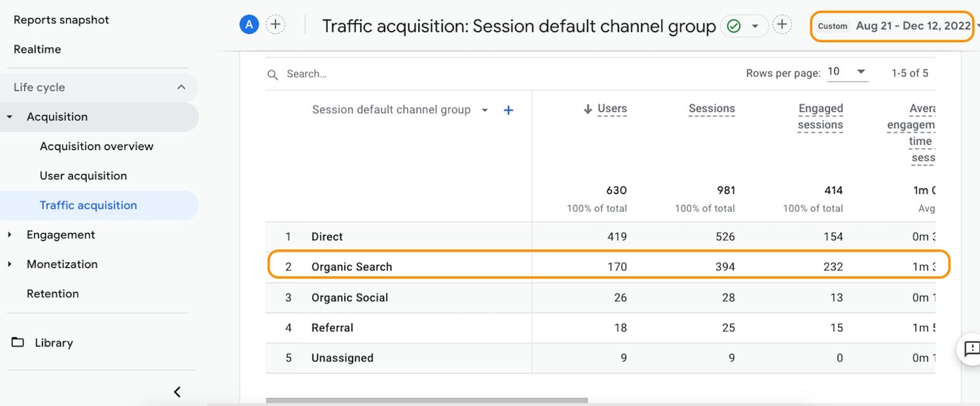This screenshot has width=980, height=406.
Task: Open the Library folder icon
Action: click(18, 342)
